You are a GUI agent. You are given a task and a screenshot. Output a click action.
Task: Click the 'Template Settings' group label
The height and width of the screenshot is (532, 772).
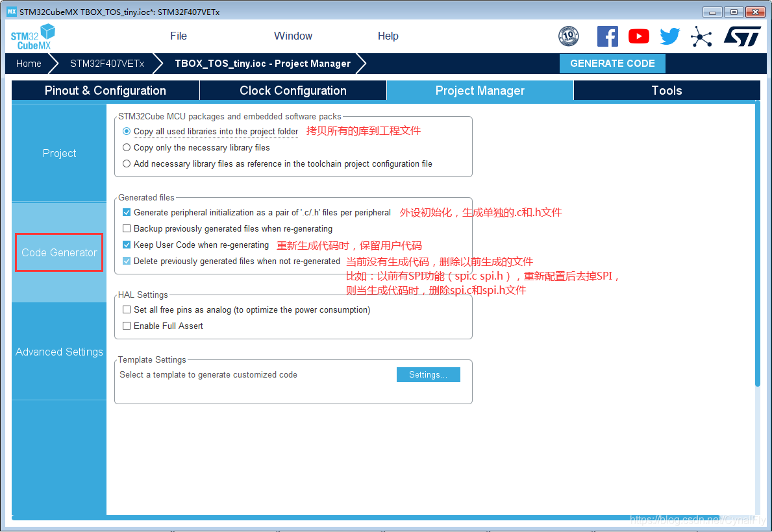pyautogui.click(x=152, y=360)
